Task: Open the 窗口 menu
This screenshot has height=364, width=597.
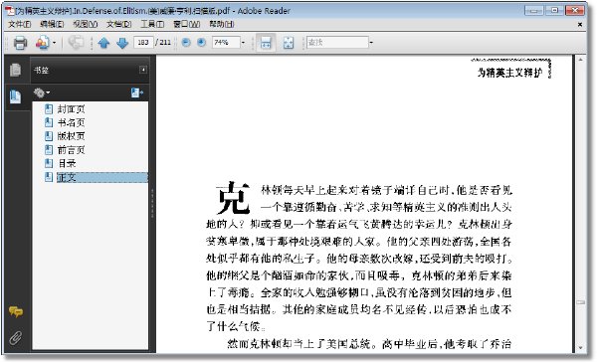Action: [x=187, y=24]
